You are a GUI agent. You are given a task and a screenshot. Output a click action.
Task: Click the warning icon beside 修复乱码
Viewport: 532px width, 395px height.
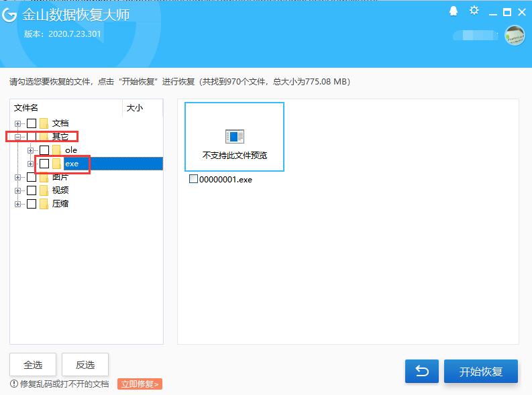14,384
